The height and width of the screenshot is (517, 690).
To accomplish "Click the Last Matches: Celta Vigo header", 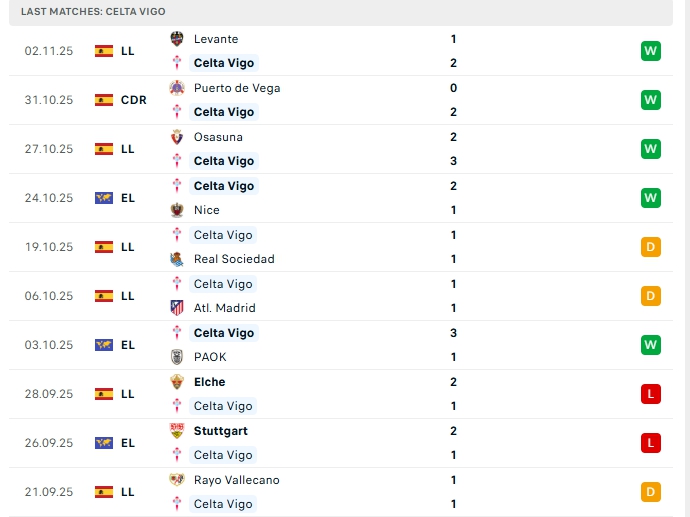I will click(93, 11).
